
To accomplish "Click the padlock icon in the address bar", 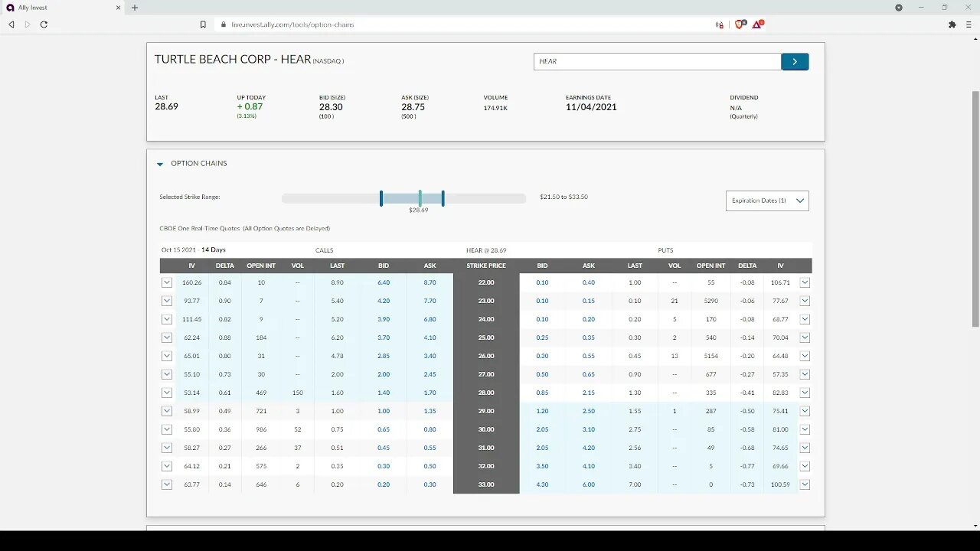I will coord(224,24).
